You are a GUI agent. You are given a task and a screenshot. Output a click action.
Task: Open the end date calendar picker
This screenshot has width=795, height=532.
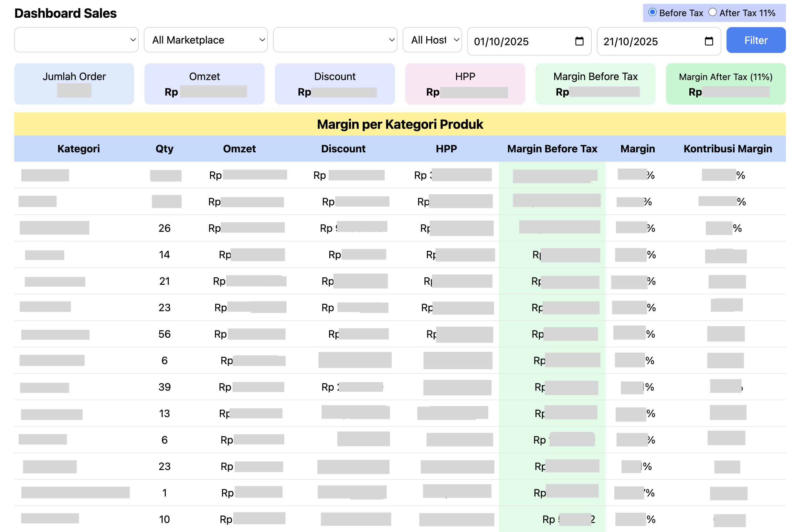tap(708, 41)
